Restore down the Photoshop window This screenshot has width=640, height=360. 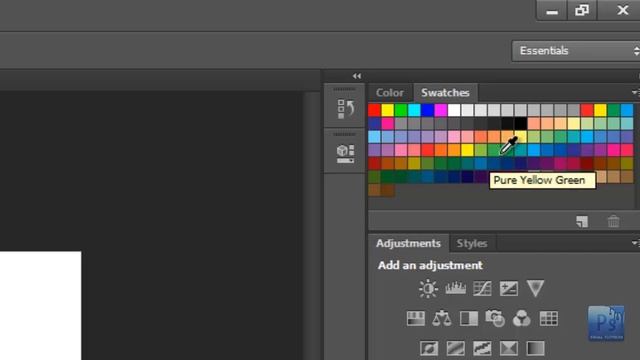(x=582, y=10)
